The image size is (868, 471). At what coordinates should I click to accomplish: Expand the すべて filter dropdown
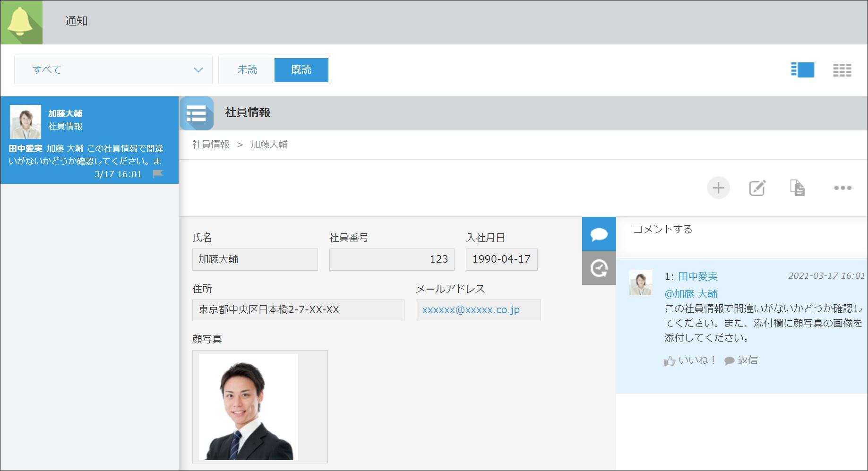[113, 70]
